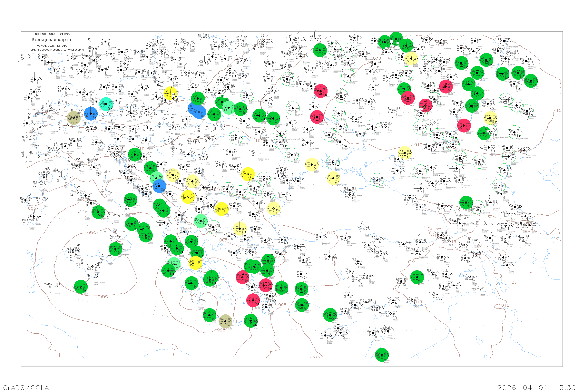588x392 pixels.
Task: Click the yellow Lamia station circle
Action: (x=195, y=263)
